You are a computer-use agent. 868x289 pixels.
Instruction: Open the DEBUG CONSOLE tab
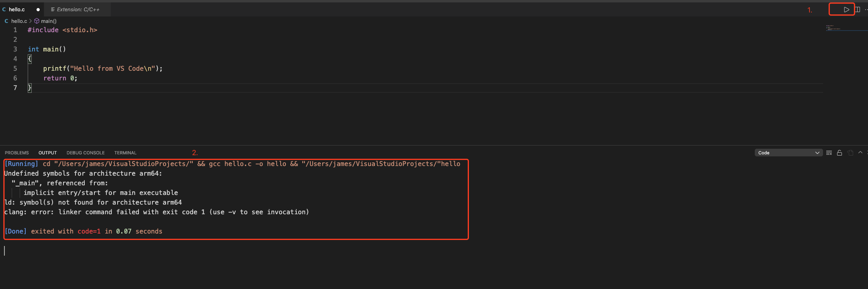click(x=86, y=153)
